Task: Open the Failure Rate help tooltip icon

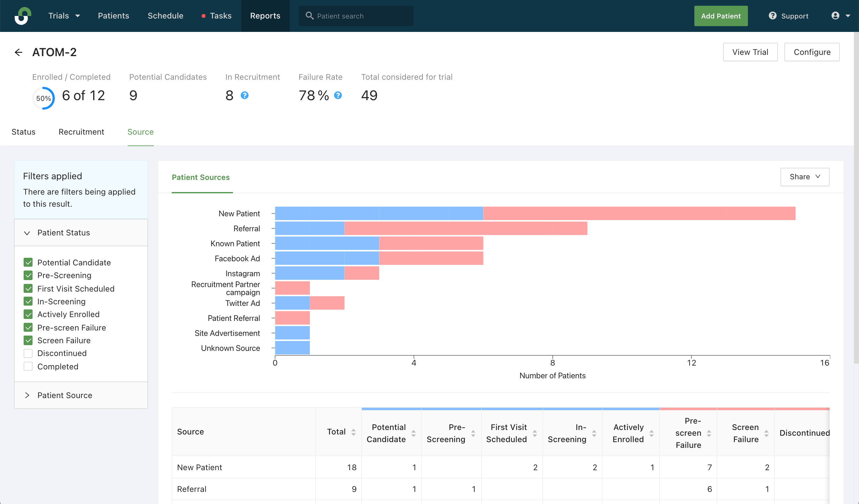Action: (x=338, y=95)
